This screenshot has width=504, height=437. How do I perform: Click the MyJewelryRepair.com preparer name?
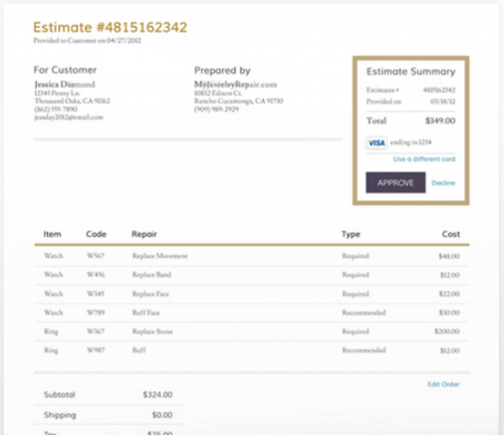pos(235,85)
